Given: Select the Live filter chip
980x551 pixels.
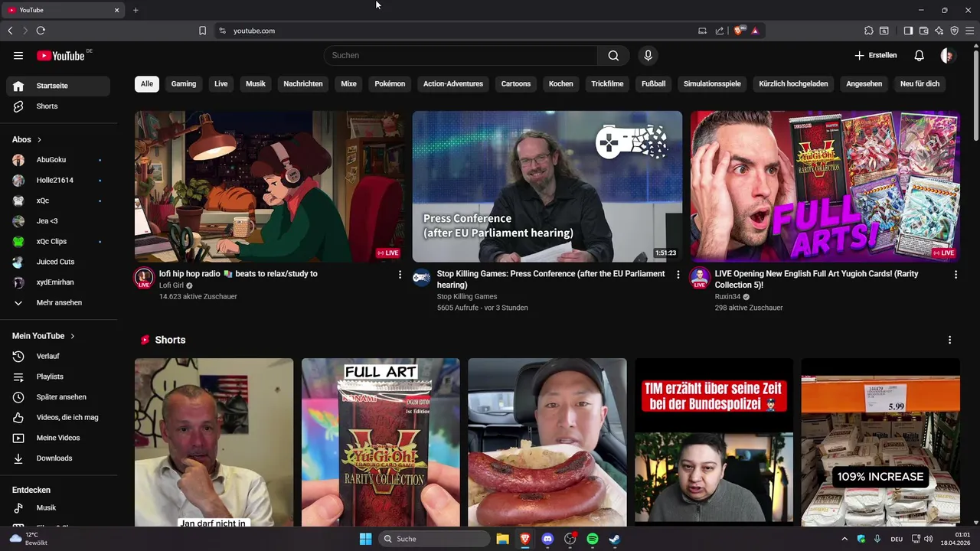Looking at the screenshot, I should 221,83.
